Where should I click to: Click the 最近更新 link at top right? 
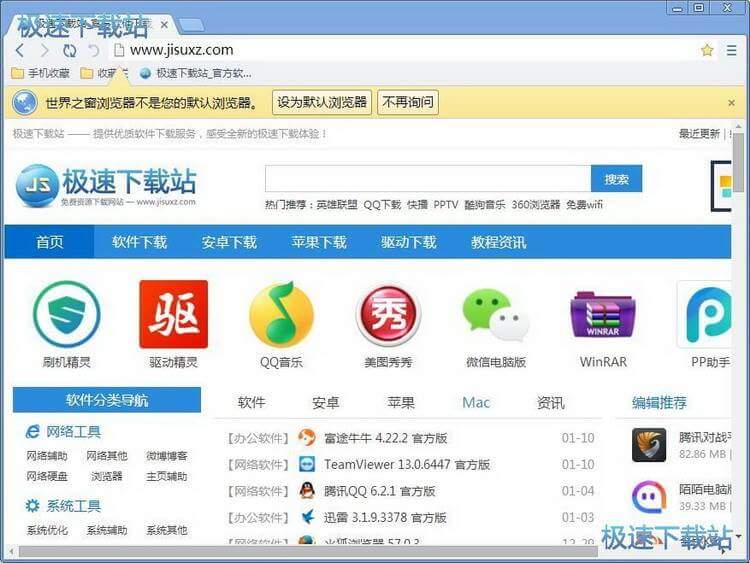(x=699, y=133)
